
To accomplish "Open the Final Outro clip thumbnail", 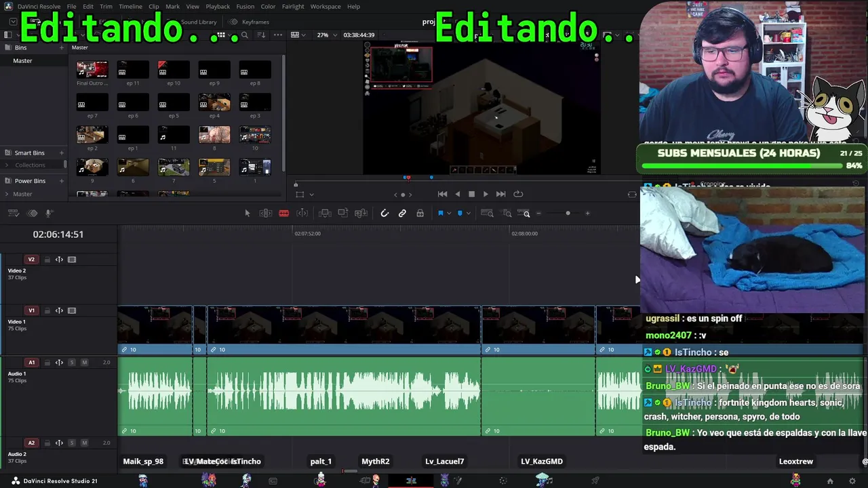I will pos(92,69).
